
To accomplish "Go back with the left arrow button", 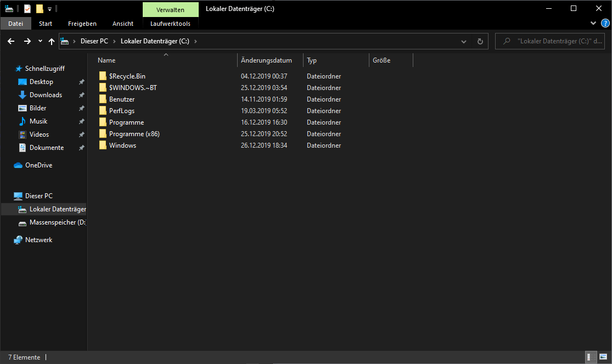I will point(11,41).
